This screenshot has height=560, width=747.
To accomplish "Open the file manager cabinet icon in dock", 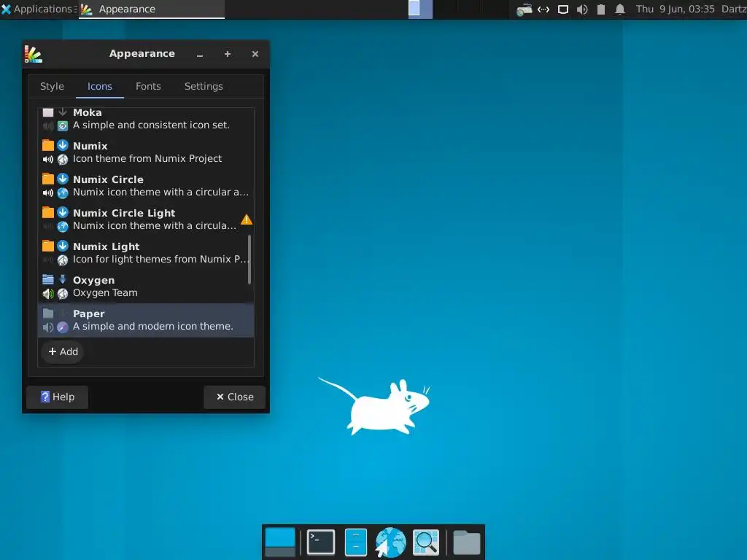I will pos(356,542).
